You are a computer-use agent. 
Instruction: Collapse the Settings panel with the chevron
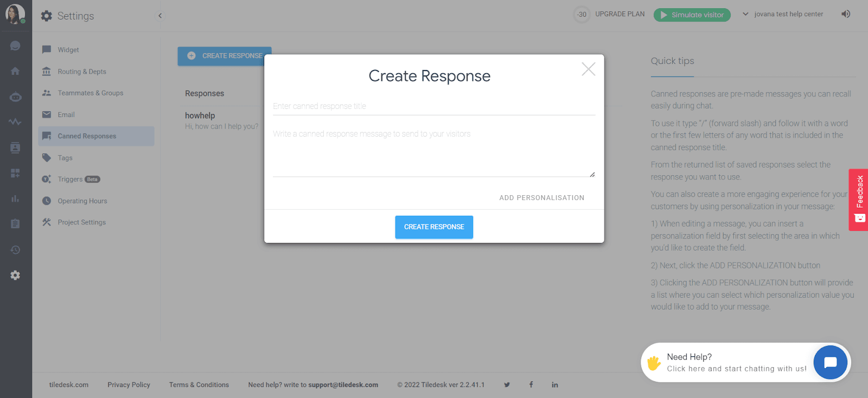point(160,16)
